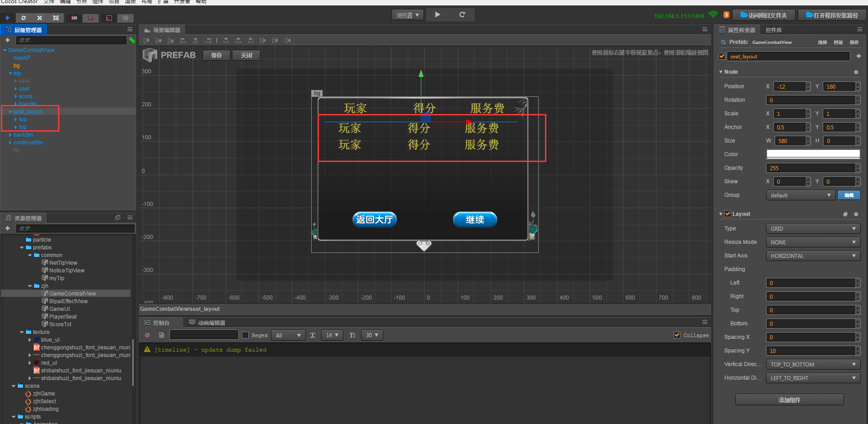This screenshot has width=868, height=424.
Task: Collapse the seat_layout node in hierarchy
Action: point(10,112)
